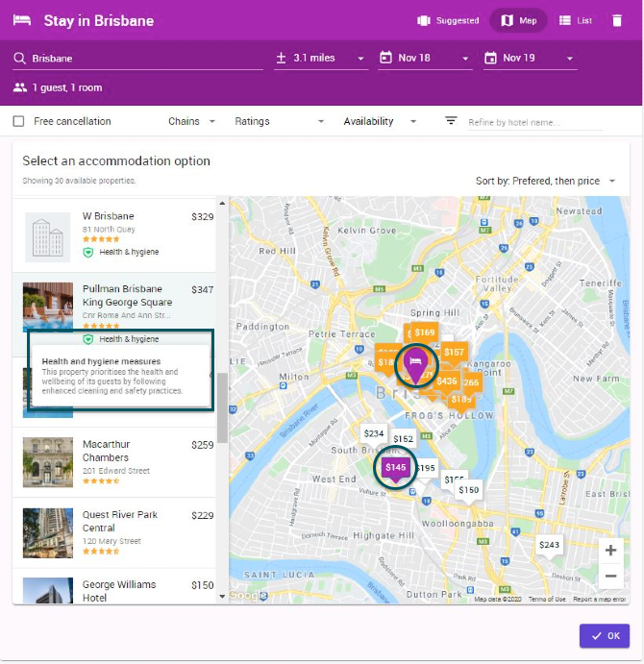Open the Sort by Prefered, then price dropdown
644x664 pixels.
[545, 181]
